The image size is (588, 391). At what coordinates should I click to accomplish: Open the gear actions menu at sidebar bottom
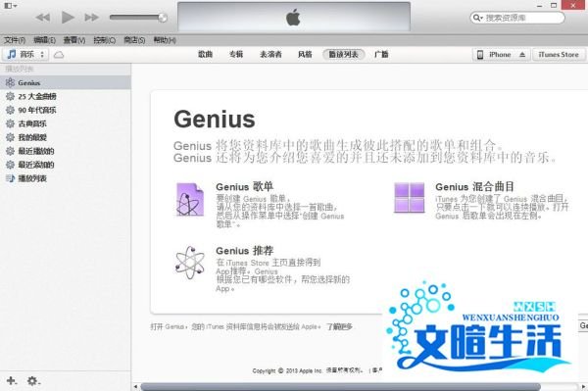(x=33, y=381)
